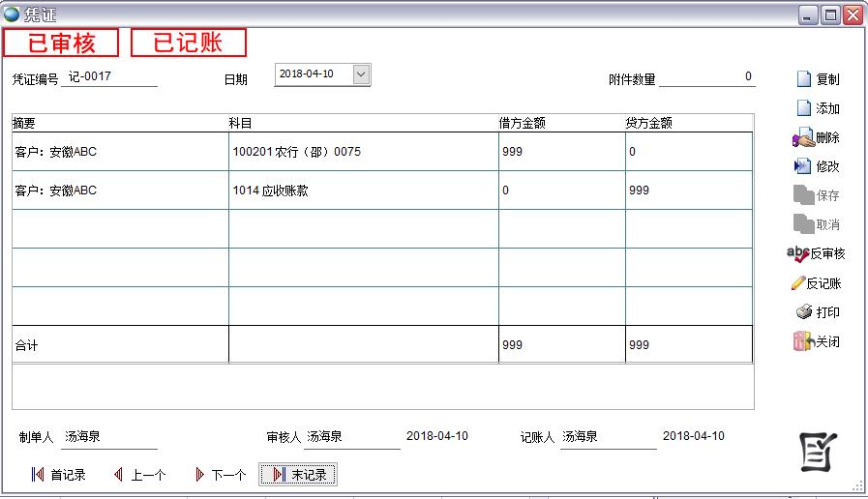868x499 pixels.
Task: Click the 反审核 (Un-audit) icon
Action: (x=797, y=253)
